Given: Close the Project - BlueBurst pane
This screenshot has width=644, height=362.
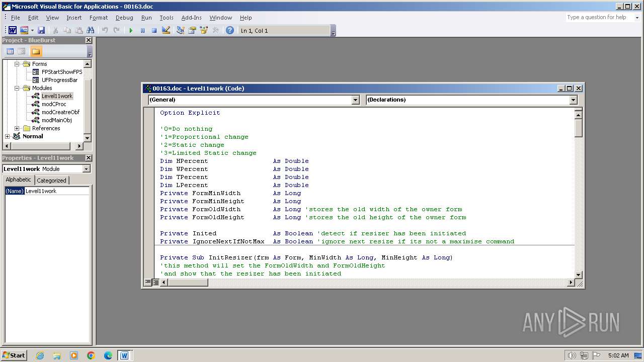Looking at the screenshot, I should [89, 40].
